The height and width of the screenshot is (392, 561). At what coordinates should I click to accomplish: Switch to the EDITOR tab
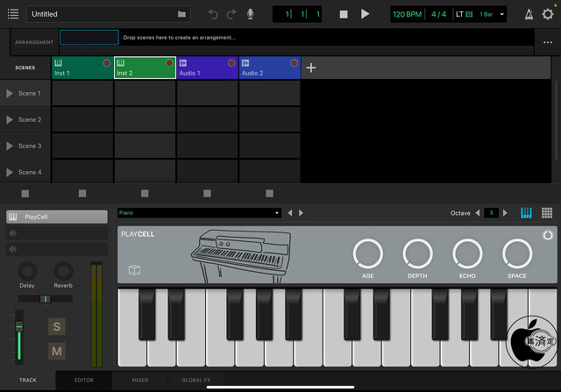tap(84, 381)
